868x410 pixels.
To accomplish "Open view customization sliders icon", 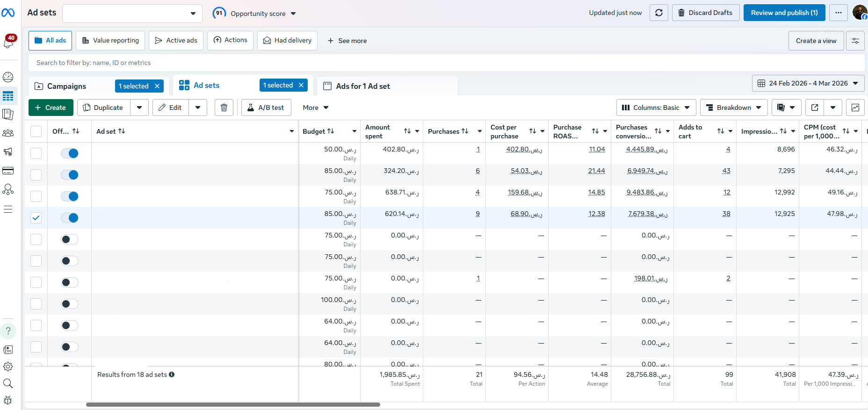I will (855, 41).
